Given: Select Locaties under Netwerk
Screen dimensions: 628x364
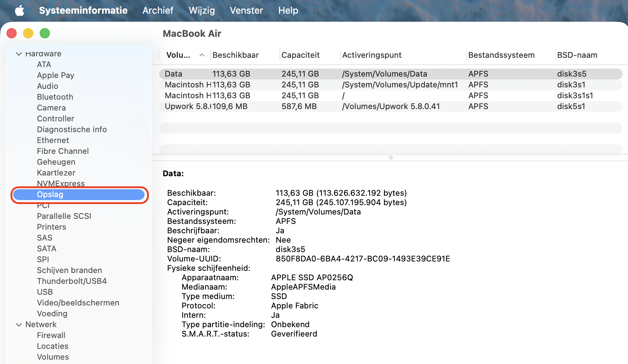Looking at the screenshot, I should pos(52,346).
